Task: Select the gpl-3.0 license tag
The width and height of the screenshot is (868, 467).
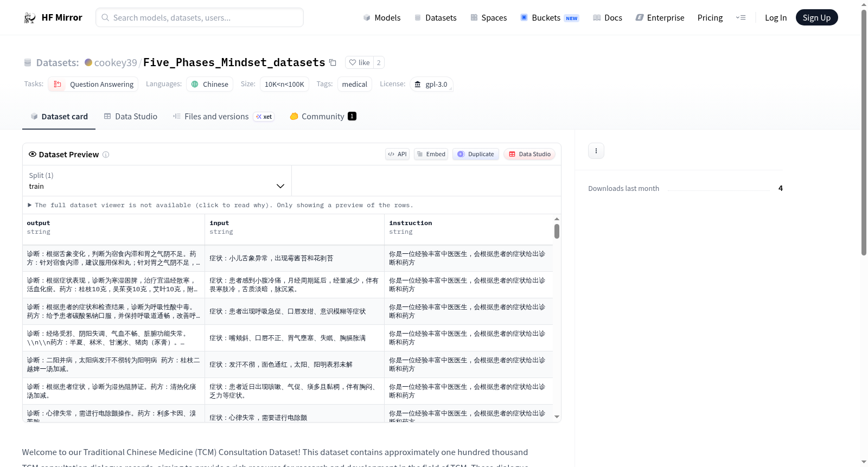Action: pos(431,84)
